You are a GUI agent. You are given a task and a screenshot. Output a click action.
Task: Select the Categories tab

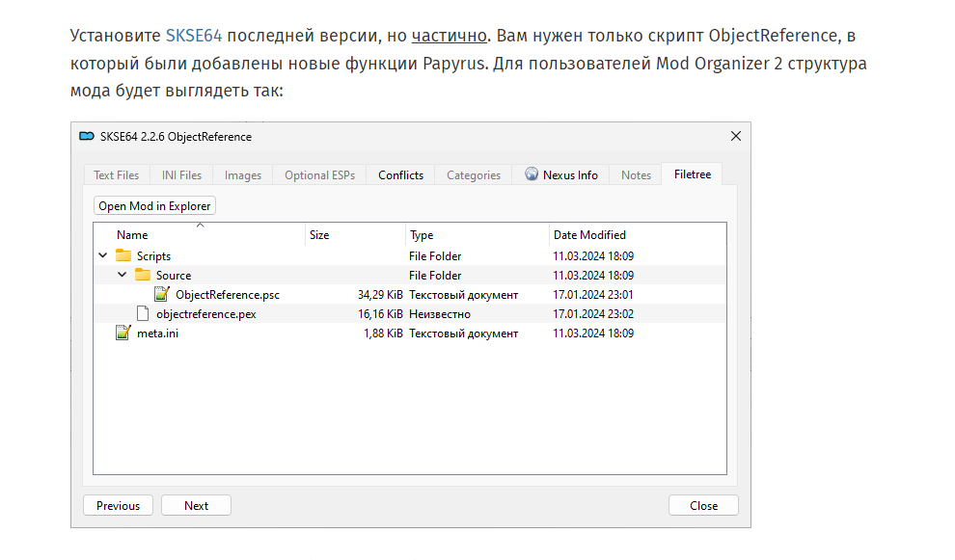click(x=474, y=175)
